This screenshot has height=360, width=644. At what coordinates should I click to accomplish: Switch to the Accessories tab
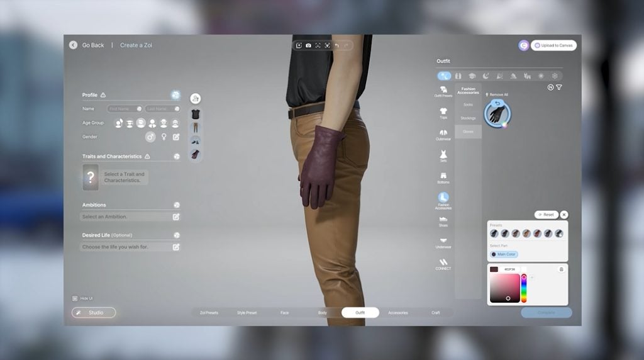coord(397,313)
